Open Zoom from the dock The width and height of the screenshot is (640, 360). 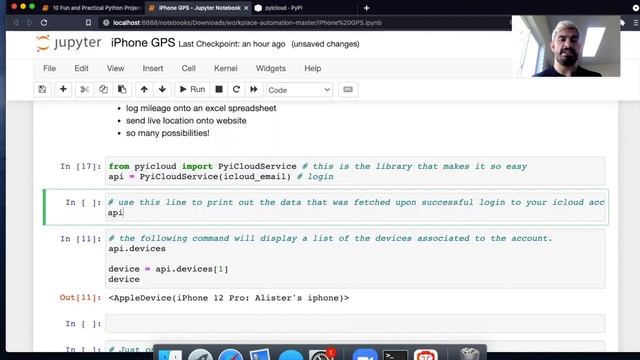point(364,355)
